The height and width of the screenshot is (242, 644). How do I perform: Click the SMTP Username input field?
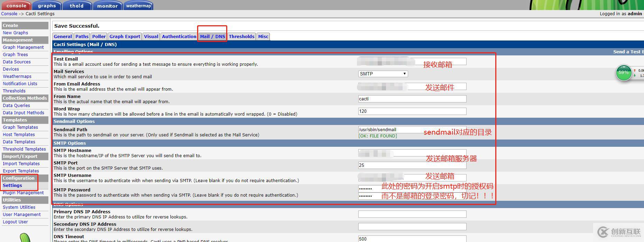412,178
